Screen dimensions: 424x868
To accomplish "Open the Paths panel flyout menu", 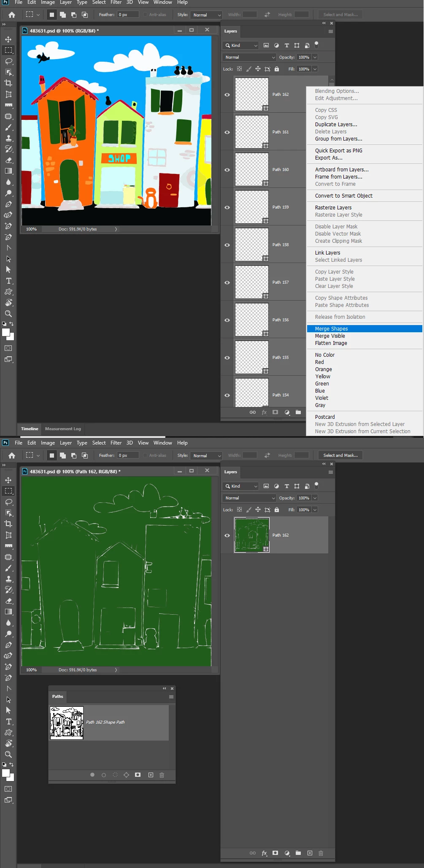I will click(171, 697).
